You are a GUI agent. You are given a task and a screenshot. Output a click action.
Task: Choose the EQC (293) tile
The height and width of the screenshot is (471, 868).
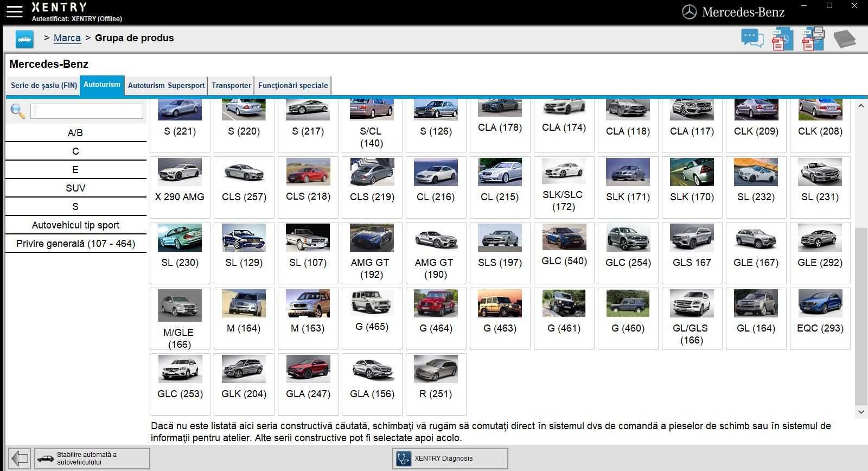tap(820, 319)
